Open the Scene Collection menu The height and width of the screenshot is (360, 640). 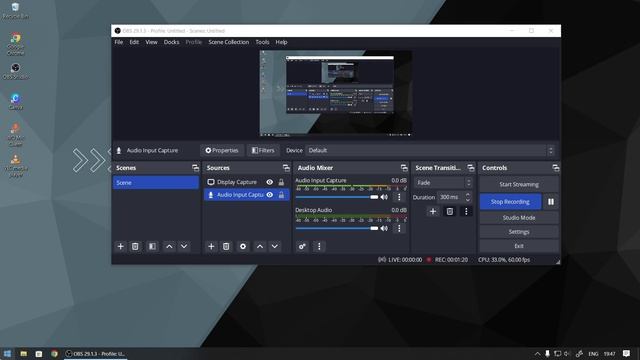pos(229,42)
